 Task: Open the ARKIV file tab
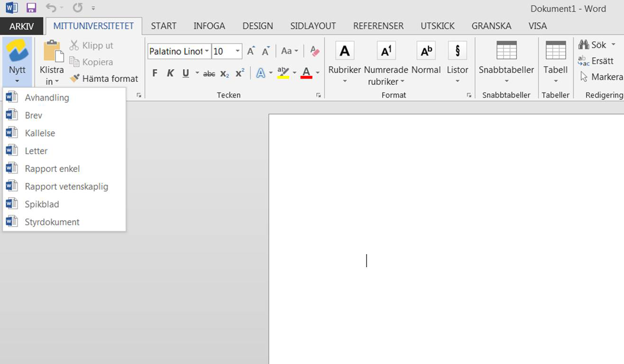click(x=22, y=27)
